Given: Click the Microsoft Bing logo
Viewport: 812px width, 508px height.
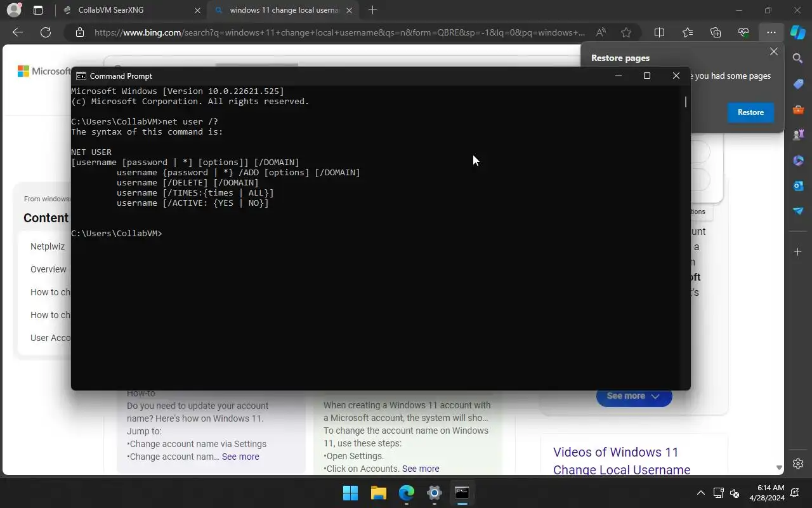Looking at the screenshot, I should tap(44, 71).
